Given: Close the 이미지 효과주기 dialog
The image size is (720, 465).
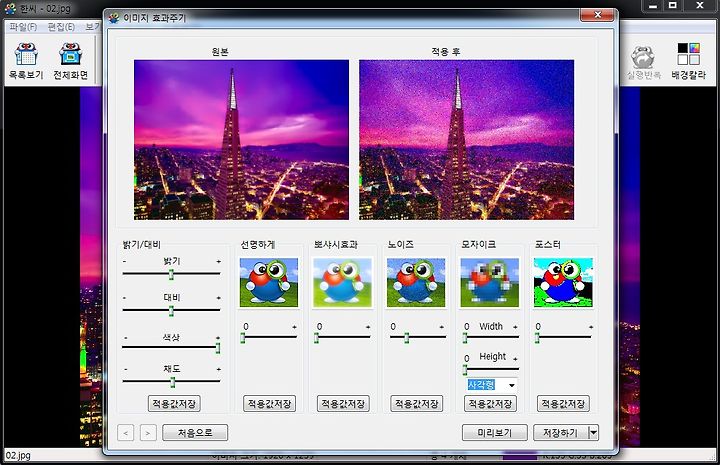Looking at the screenshot, I should pos(597,15).
